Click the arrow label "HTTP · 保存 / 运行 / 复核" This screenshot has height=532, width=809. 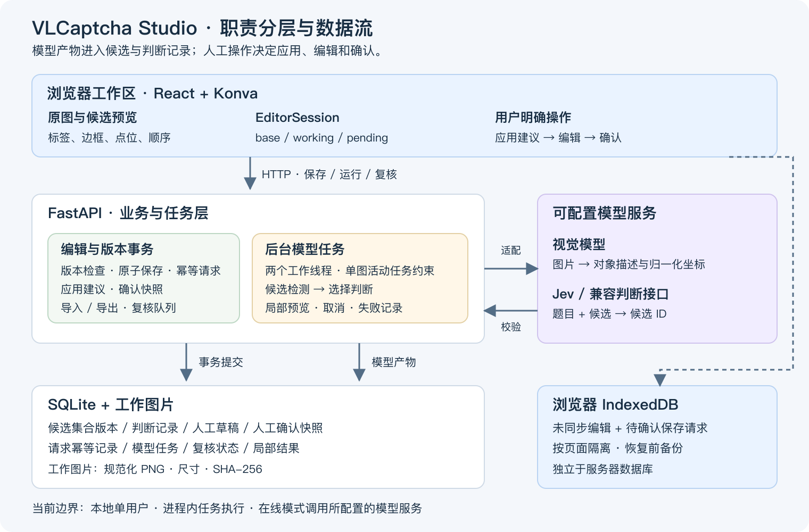point(329,174)
